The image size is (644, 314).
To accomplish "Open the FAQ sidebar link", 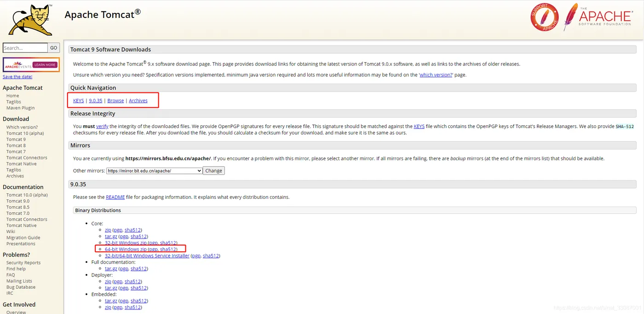I will (11, 275).
